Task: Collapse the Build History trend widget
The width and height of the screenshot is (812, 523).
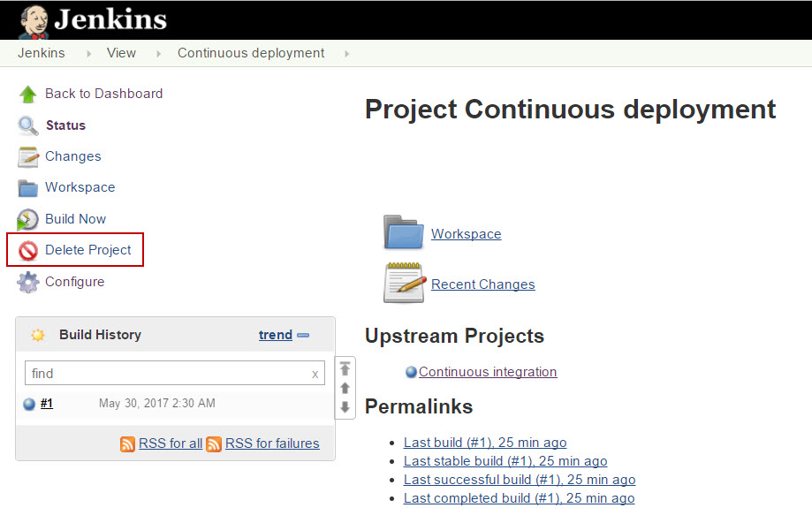Action: coord(303,336)
